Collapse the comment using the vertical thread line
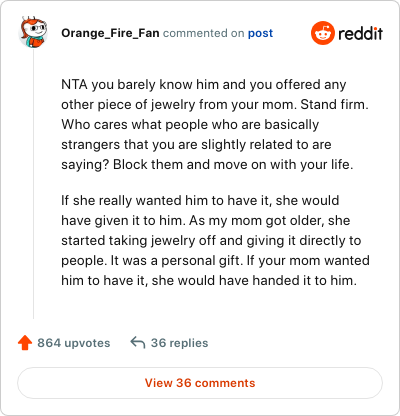Image resolution: width=400 pixels, height=416 pixels. [x=33, y=183]
